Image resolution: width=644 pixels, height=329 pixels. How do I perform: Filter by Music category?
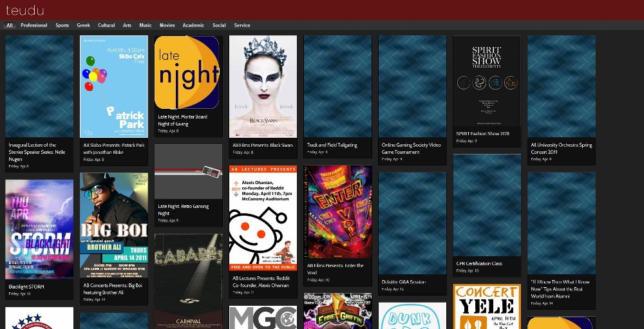146,25
